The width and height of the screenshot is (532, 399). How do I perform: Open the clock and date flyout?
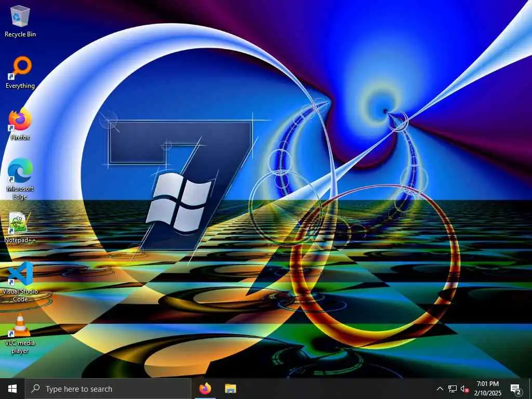(x=487, y=389)
